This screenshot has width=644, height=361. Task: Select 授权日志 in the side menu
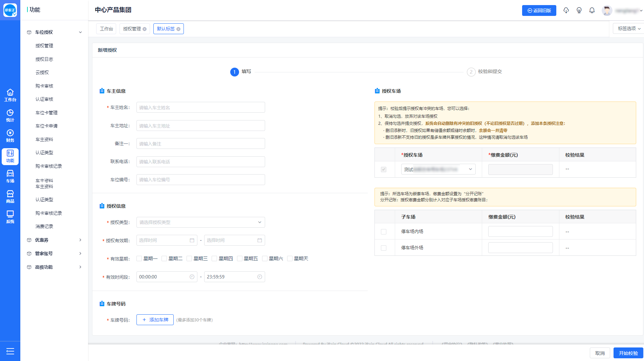(x=44, y=59)
